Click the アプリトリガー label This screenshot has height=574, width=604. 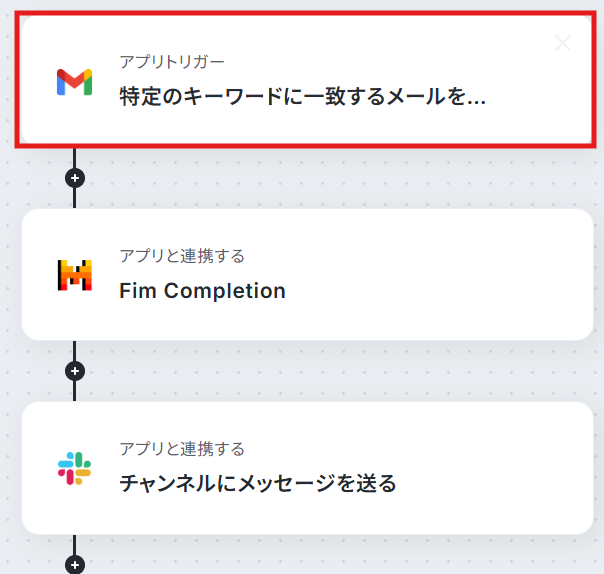(172, 62)
